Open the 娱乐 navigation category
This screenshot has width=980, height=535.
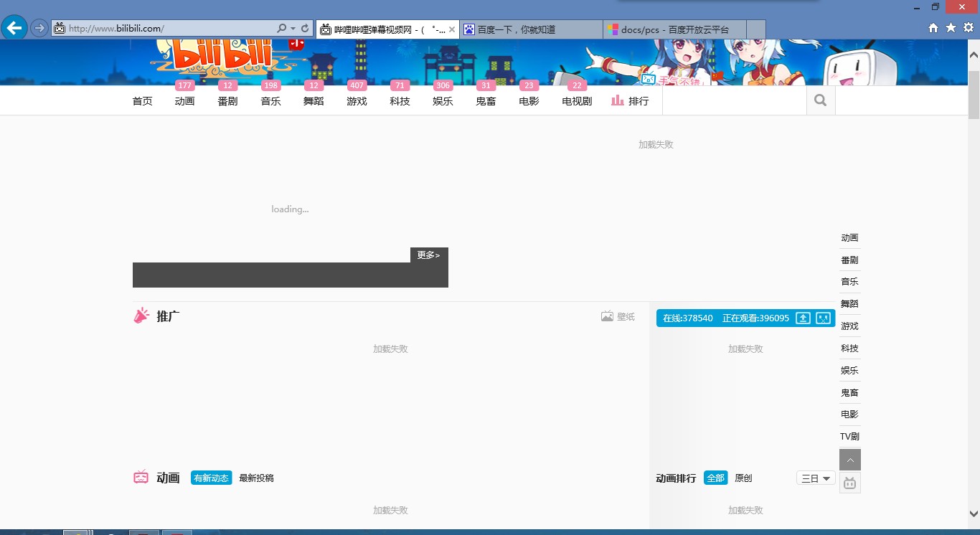(443, 101)
